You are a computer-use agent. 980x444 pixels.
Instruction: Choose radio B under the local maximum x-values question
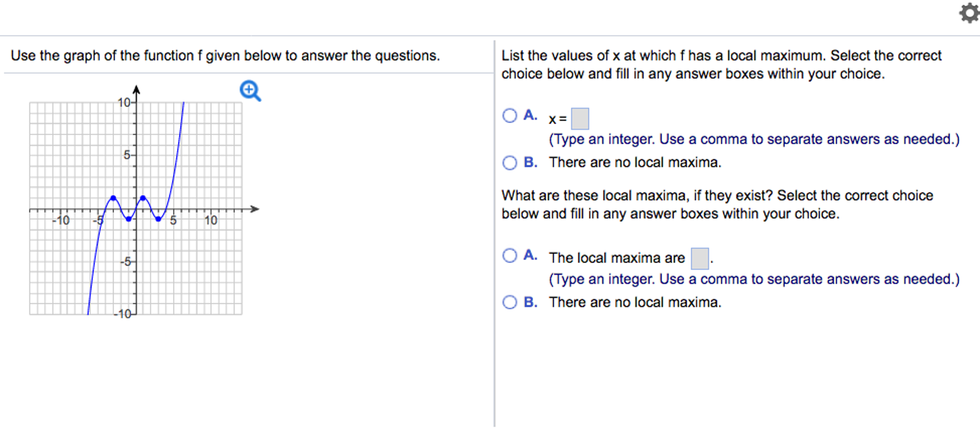[x=510, y=163]
